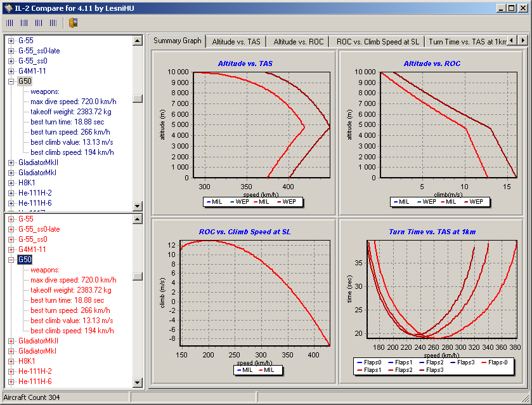Click the red list scrollbar down arrow
Viewport: 532px width, 405px height.
click(x=137, y=383)
